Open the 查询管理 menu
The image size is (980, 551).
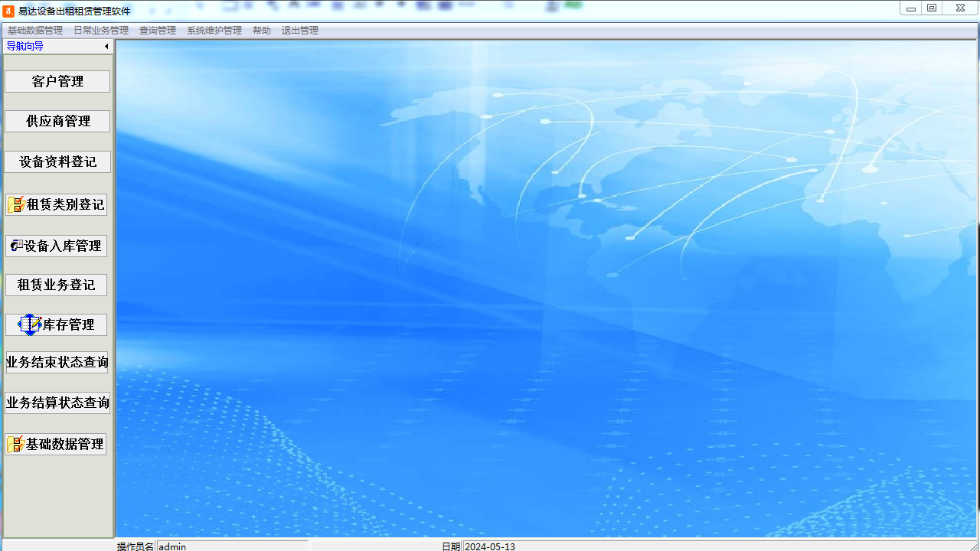[158, 31]
